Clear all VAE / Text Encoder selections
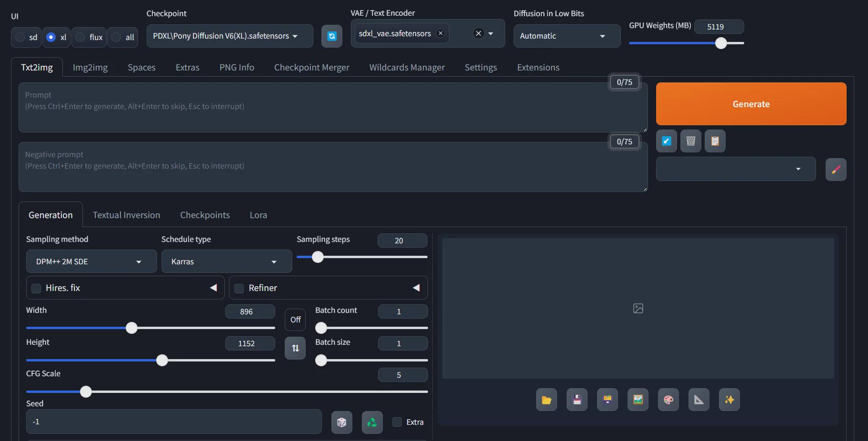The image size is (868, 441). click(479, 33)
